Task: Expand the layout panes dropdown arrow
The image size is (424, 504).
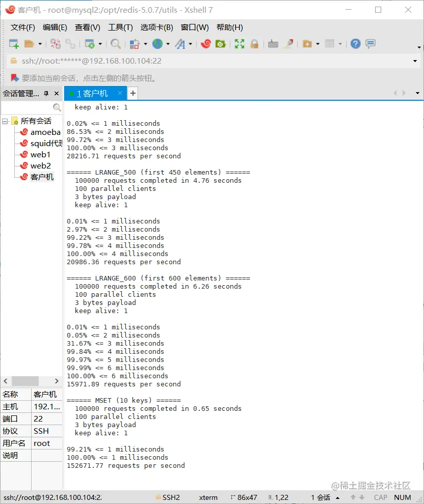Action: pos(340,44)
